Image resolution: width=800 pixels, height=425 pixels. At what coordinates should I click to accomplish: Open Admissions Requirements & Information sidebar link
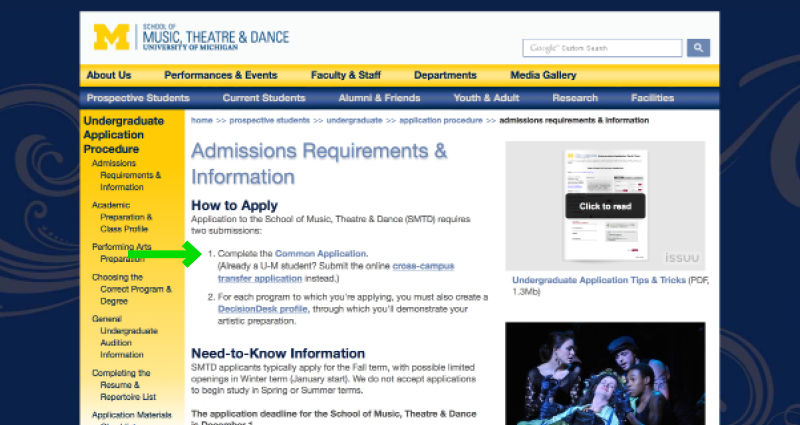pos(127,175)
